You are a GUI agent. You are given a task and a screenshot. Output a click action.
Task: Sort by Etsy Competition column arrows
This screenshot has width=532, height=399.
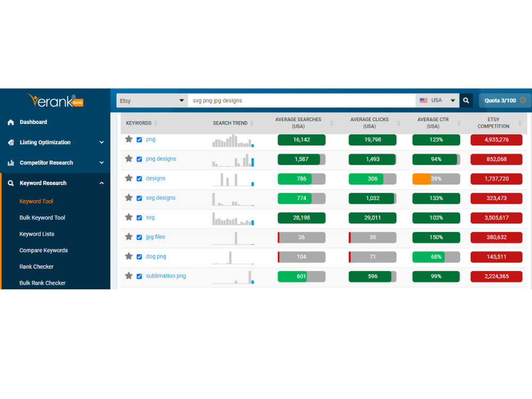point(519,123)
